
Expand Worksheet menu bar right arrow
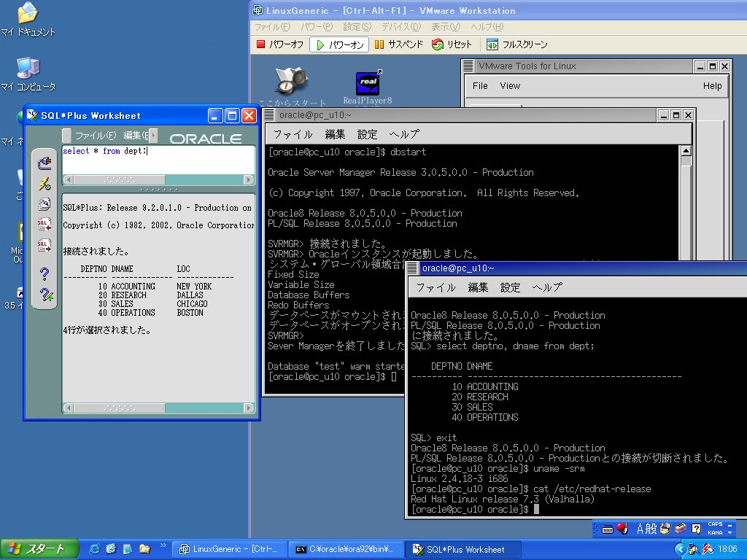pos(153,136)
